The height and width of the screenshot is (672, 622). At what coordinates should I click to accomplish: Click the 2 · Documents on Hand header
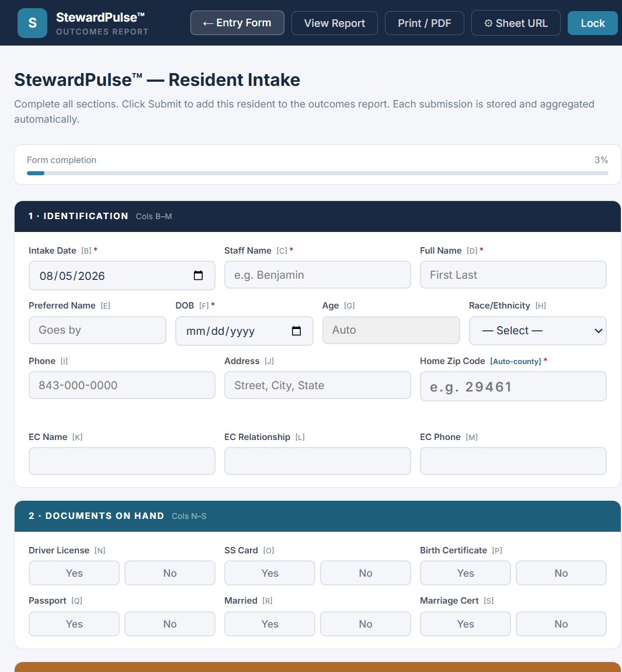(x=318, y=516)
